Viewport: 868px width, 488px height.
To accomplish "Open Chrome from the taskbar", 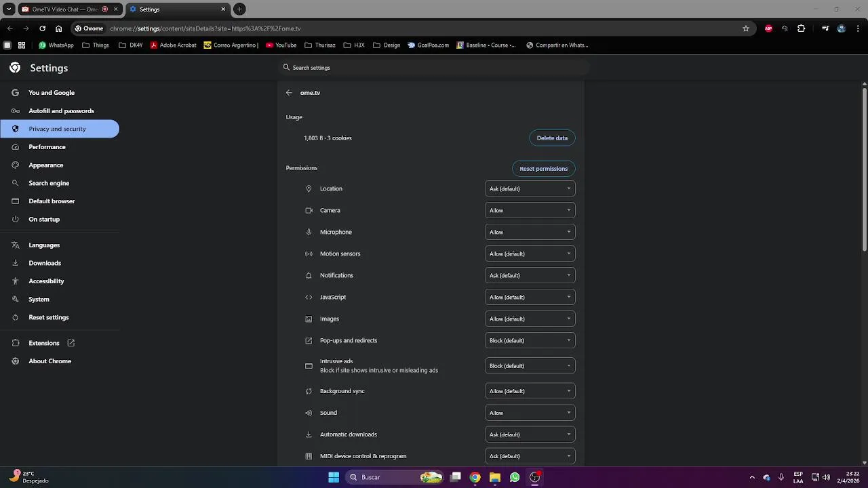I will coord(475,477).
